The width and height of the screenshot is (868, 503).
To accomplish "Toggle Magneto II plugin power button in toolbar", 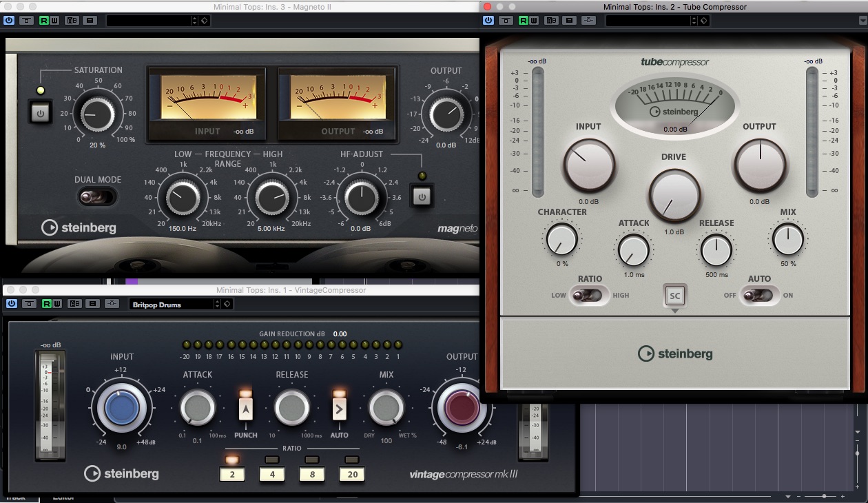I will (x=9, y=21).
